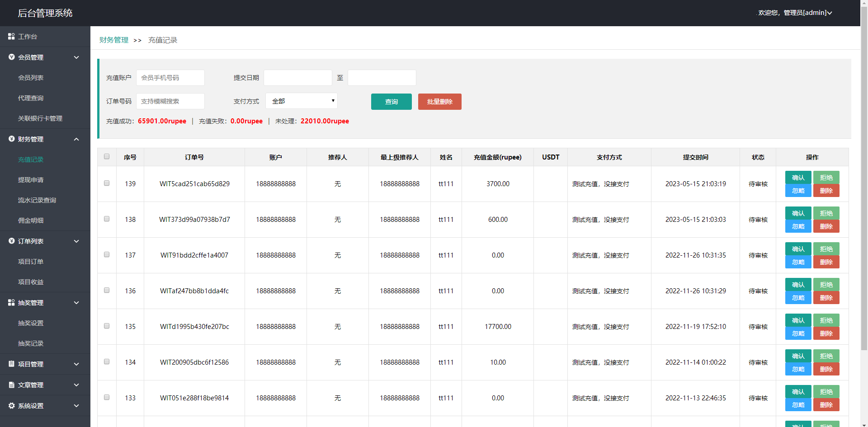The image size is (868, 427).
Task: Click the 会员管理 icon in sidebar
Action: point(11,57)
